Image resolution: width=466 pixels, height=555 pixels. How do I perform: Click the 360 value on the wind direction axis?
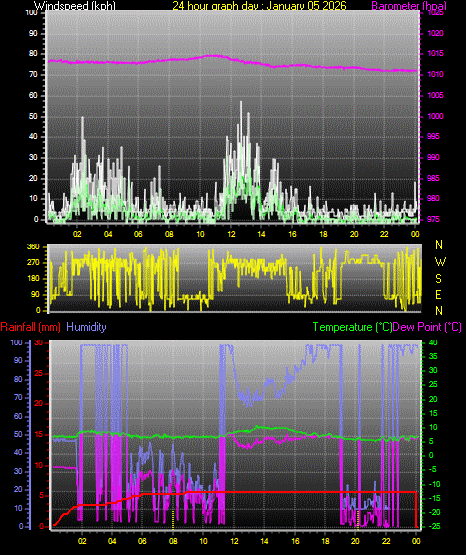[33, 247]
